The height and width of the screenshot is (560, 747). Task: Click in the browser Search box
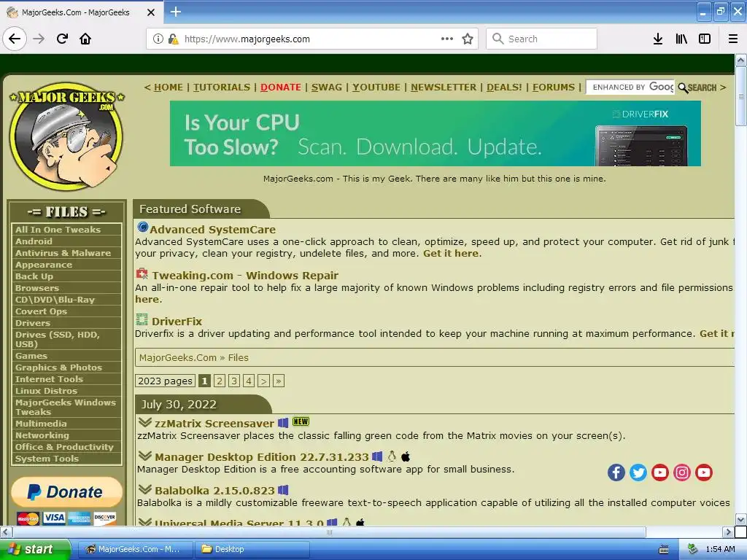pyautogui.click(x=542, y=39)
